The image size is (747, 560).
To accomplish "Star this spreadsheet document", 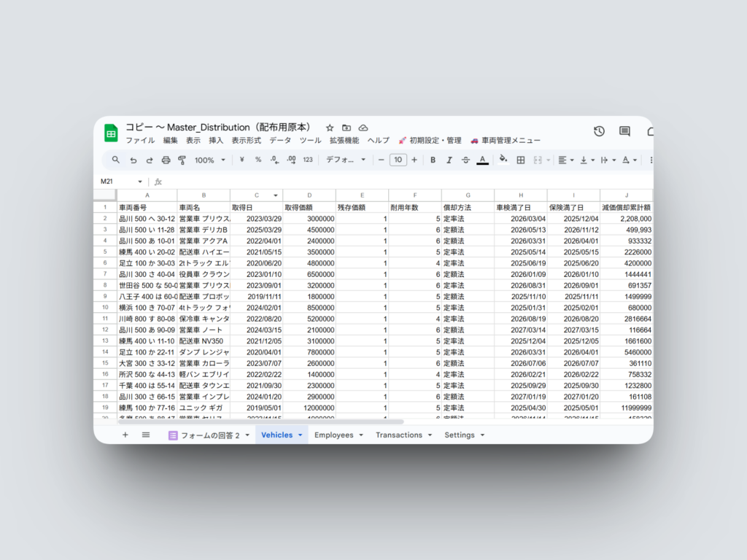I will [x=330, y=128].
